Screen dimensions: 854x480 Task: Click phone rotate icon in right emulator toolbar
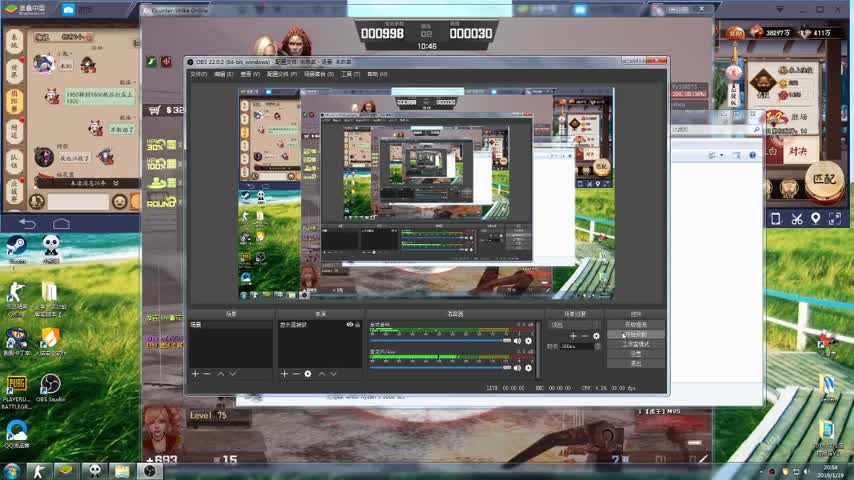pyautogui.click(x=776, y=219)
